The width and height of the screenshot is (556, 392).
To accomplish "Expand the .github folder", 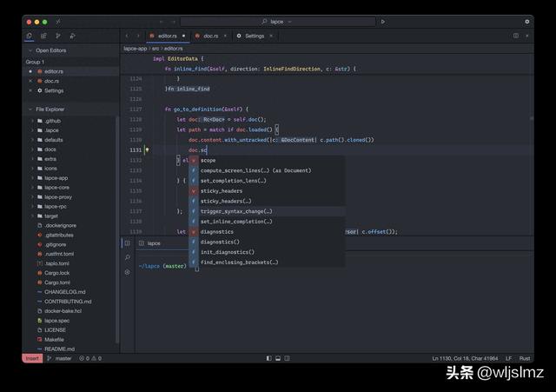I will pyautogui.click(x=32, y=121).
